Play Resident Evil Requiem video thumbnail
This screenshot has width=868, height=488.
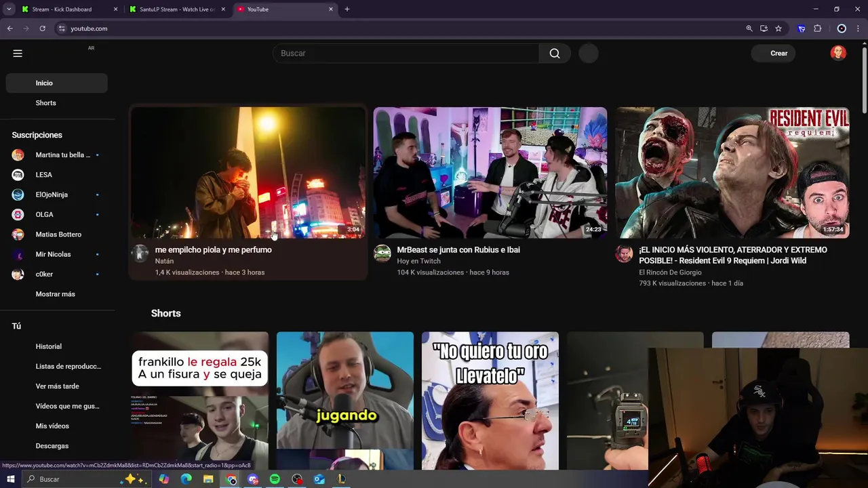732,173
